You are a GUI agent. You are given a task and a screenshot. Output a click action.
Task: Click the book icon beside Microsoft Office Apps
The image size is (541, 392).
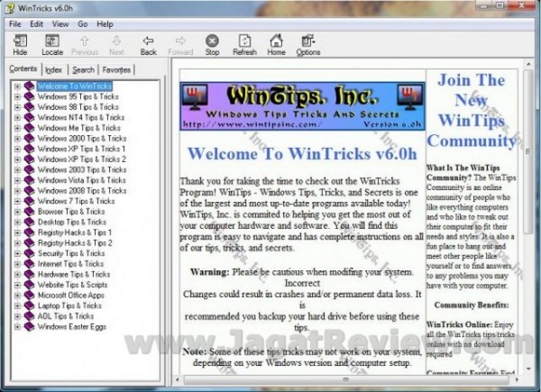click(30, 295)
